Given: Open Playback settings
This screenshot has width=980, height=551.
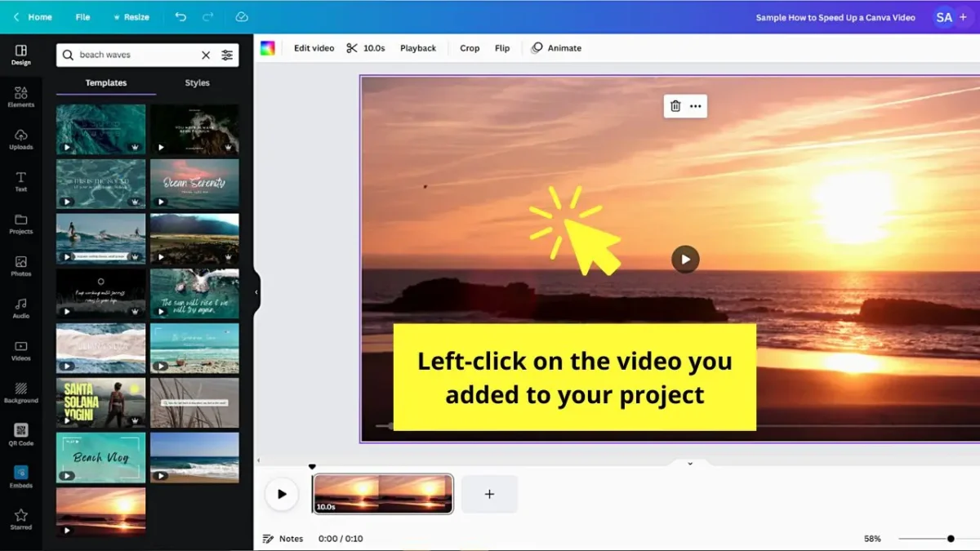Looking at the screenshot, I should click(418, 48).
